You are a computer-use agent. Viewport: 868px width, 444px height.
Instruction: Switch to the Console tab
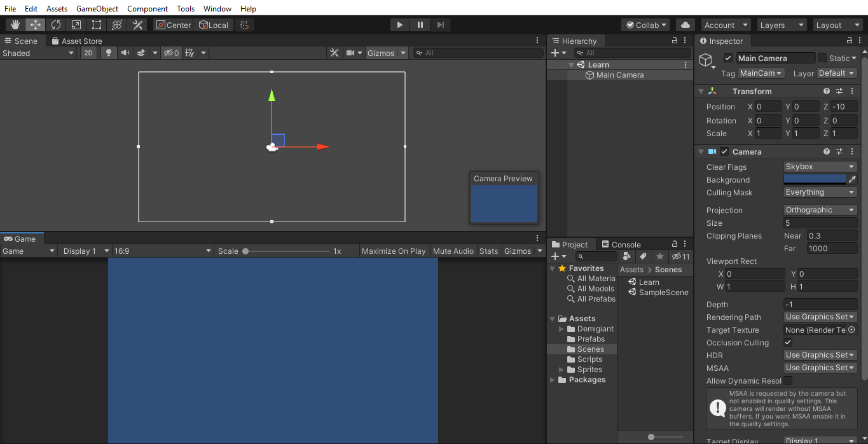click(x=621, y=244)
